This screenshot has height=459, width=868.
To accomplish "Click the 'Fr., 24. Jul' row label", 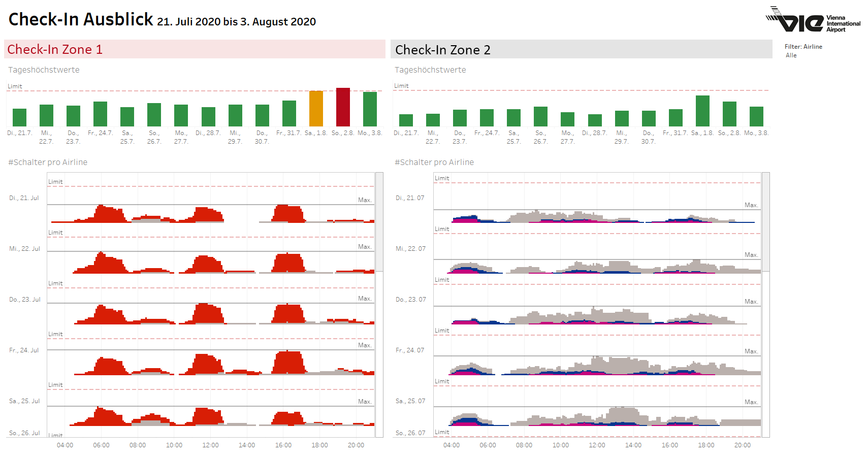I will 24,350.
